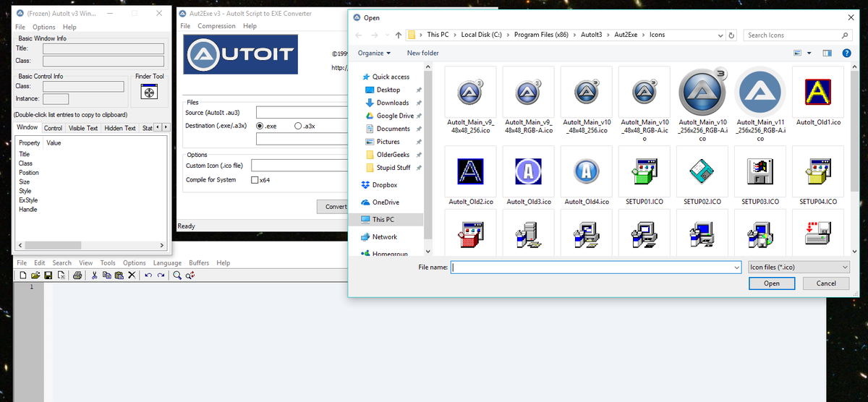Select AutoIt_Main_v11_256x256_RGB-A.ico file
The image size is (868, 402).
point(759,106)
